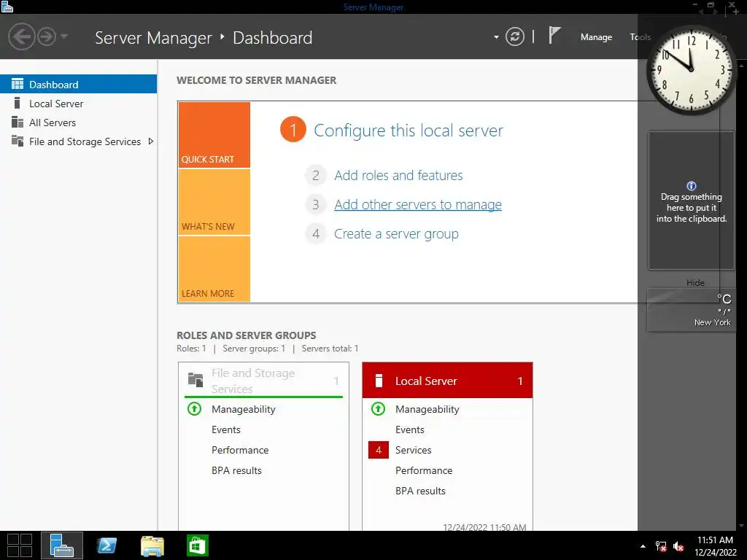
Task: Click BPA results in File and Storage tile
Action: (237, 470)
